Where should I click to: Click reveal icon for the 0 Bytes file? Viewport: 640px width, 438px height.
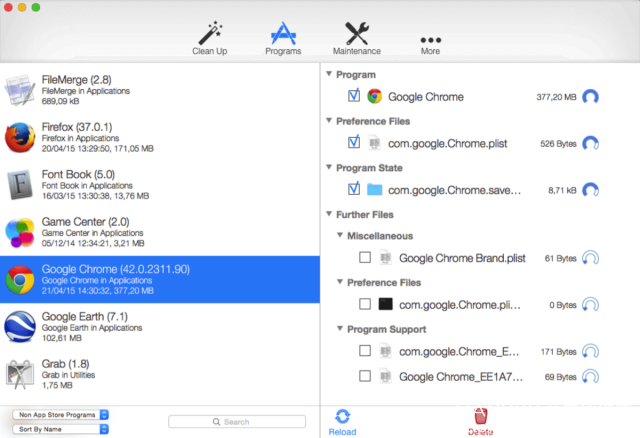click(x=590, y=305)
